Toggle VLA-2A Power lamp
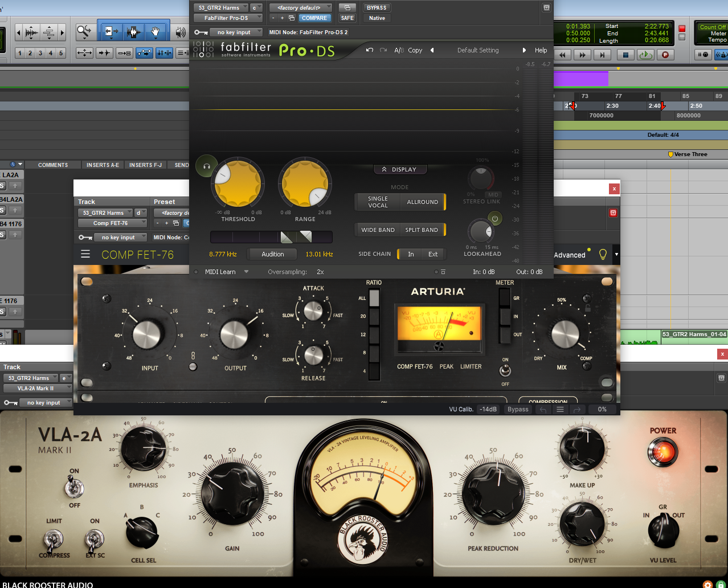728x588 pixels. click(662, 452)
